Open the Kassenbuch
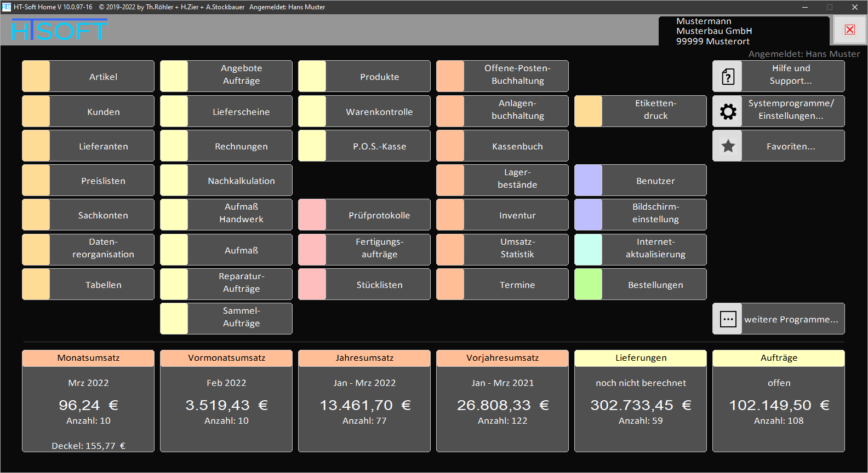The width and height of the screenshot is (868, 473). 517,146
